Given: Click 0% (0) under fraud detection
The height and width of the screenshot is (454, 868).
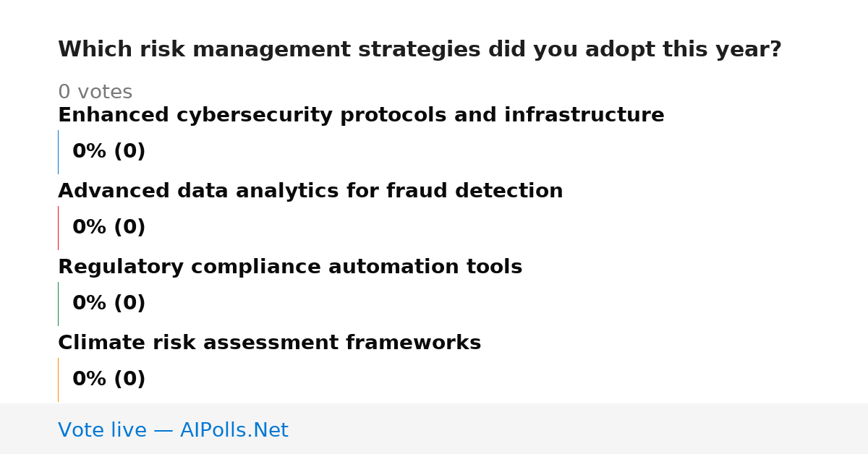Looking at the screenshot, I should click(109, 228).
